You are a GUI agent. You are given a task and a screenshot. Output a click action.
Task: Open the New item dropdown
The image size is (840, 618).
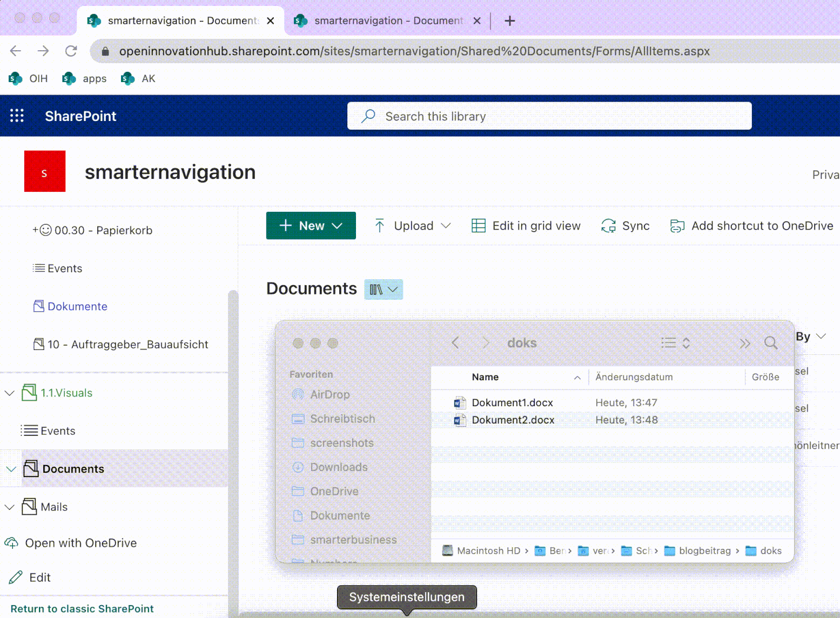click(x=338, y=225)
